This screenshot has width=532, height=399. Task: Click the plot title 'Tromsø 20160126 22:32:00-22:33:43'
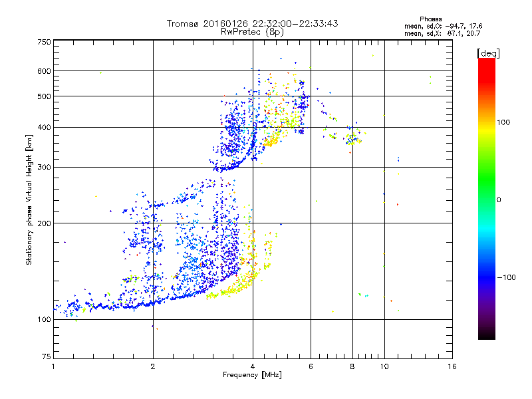(x=252, y=23)
